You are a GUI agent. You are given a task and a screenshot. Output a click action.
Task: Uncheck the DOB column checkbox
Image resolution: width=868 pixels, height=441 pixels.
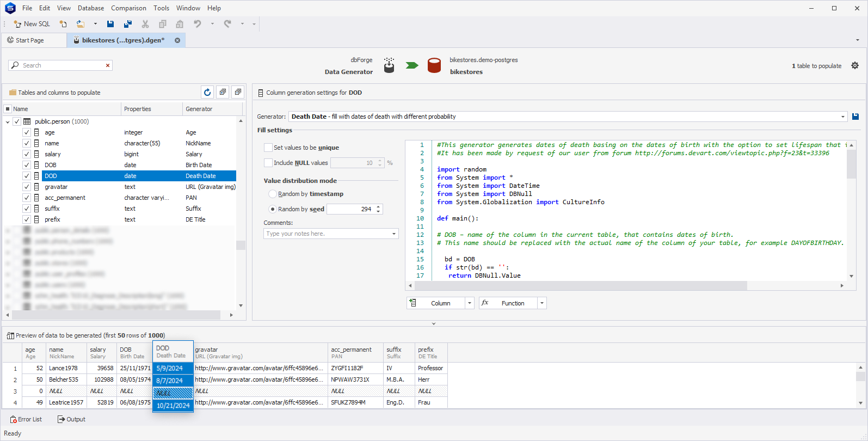(x=27, y=165)
